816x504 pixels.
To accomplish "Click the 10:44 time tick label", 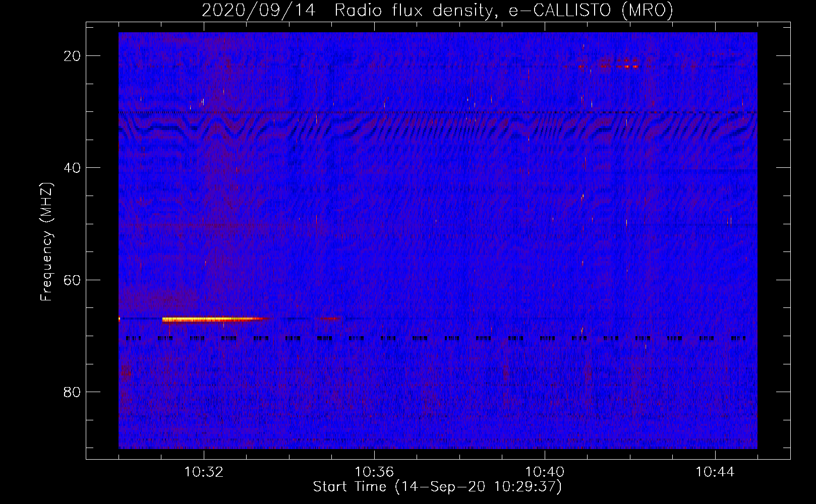I will [715, 472].
